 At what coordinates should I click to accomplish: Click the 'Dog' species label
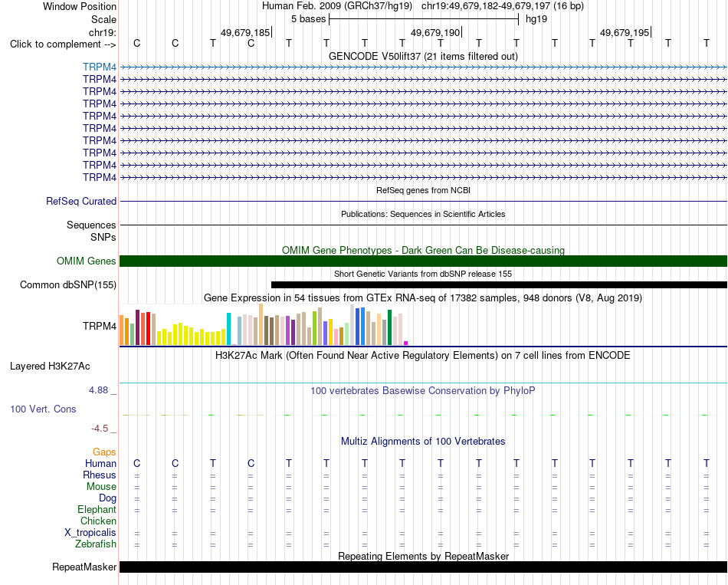(107, 498)
